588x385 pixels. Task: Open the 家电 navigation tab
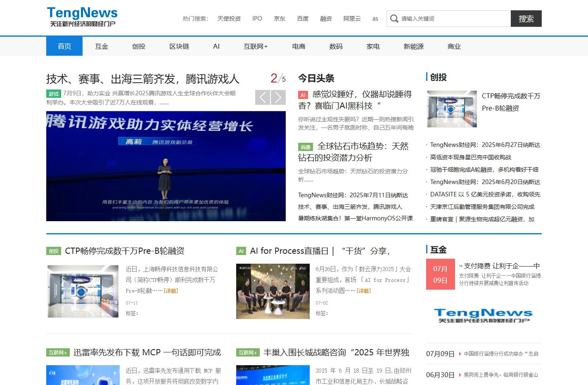[x=373, y=46]
